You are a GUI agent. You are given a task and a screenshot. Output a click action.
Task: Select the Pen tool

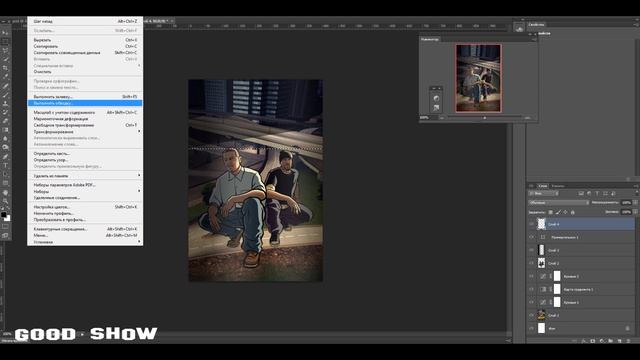5,157
